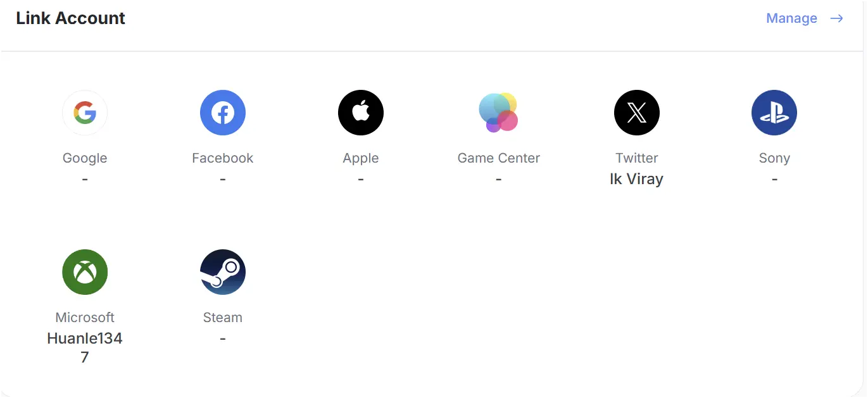Screen dimensions: 868x398
Task: Click the Microsoft Xbox icon
Action: [85, 272]
